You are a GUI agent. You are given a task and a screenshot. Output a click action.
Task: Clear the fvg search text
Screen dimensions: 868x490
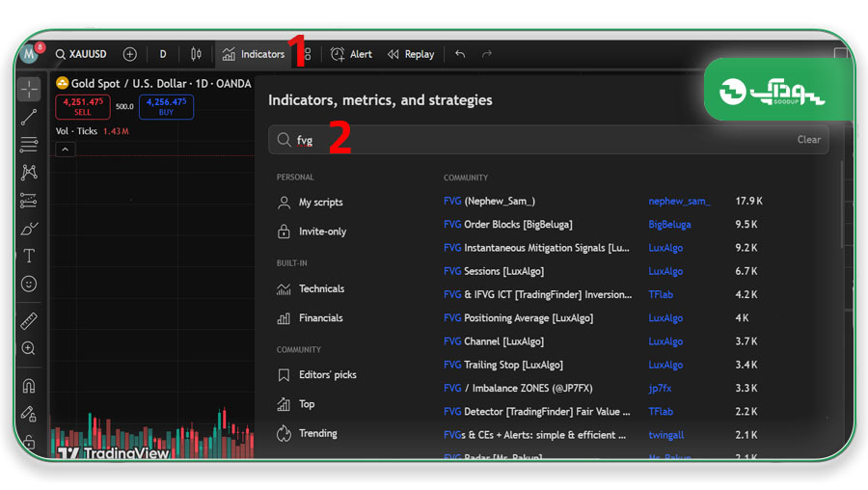[809, 140]
